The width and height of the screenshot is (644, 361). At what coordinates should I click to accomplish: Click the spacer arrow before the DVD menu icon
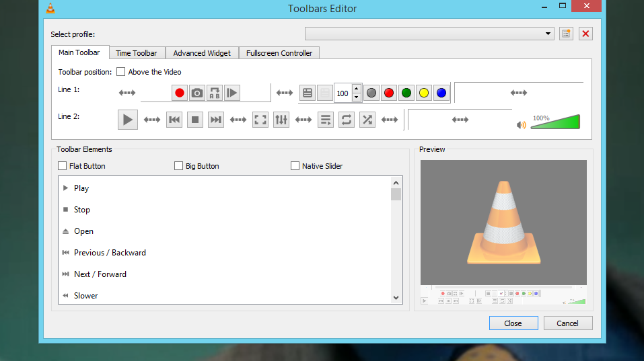click(x=285, y=93)
